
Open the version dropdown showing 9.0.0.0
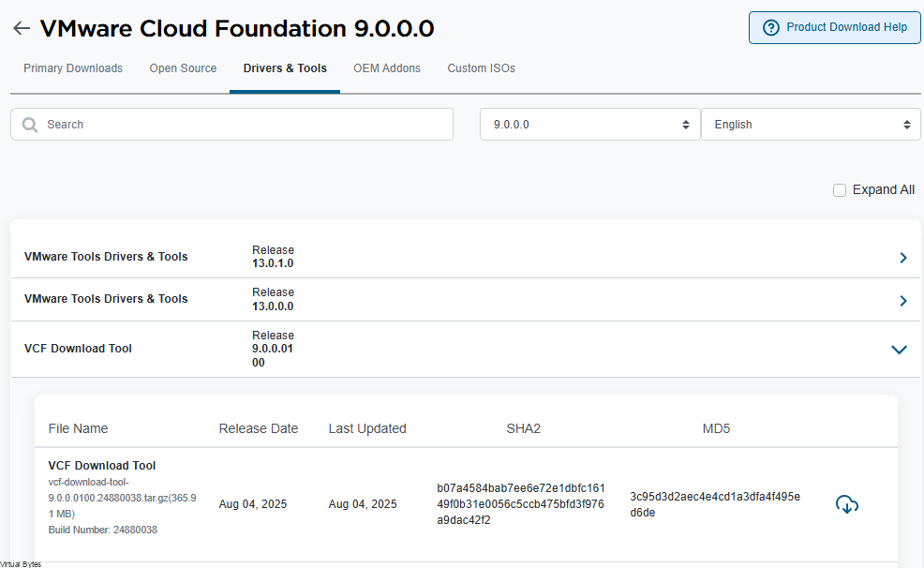click(589, 124)
